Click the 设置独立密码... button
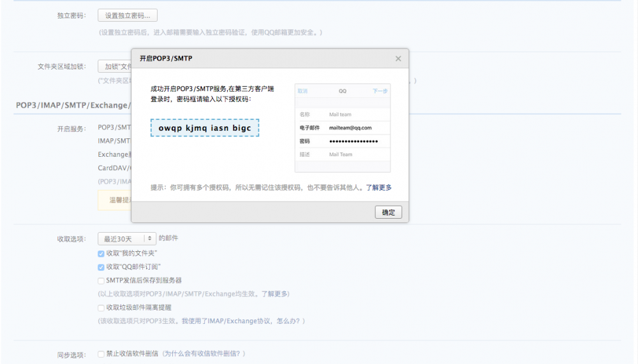 point(128,15)
